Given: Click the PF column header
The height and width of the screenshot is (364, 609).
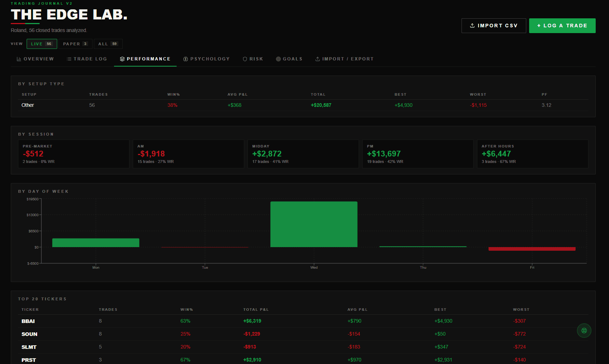Looking at the screenshot, I should [545, 95].
